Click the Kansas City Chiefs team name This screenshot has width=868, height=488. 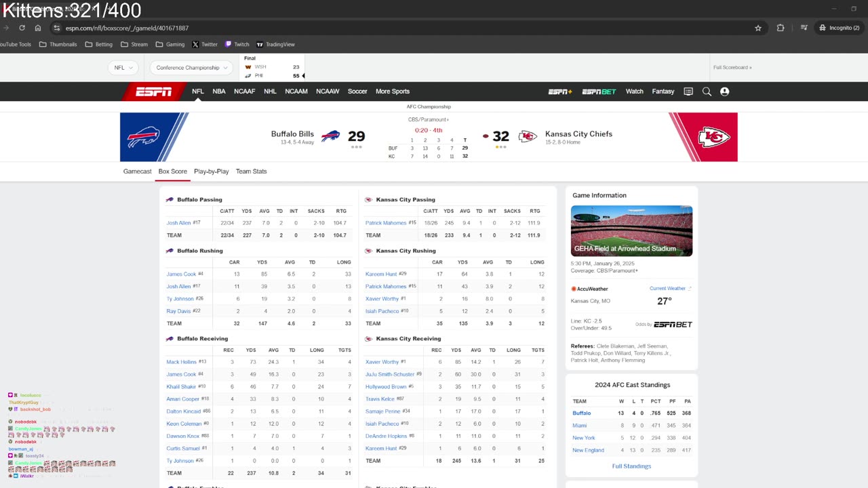click(x=578, y=134)
